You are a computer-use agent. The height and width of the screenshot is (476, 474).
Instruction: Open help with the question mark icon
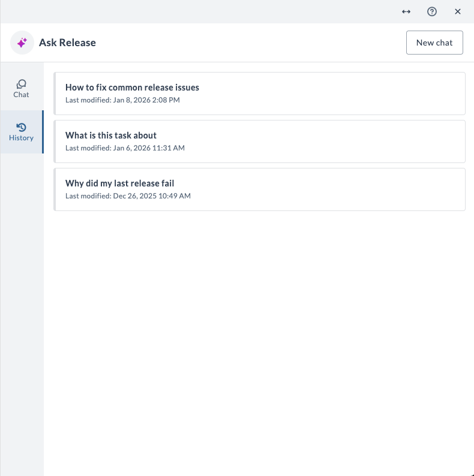point(432,11)
